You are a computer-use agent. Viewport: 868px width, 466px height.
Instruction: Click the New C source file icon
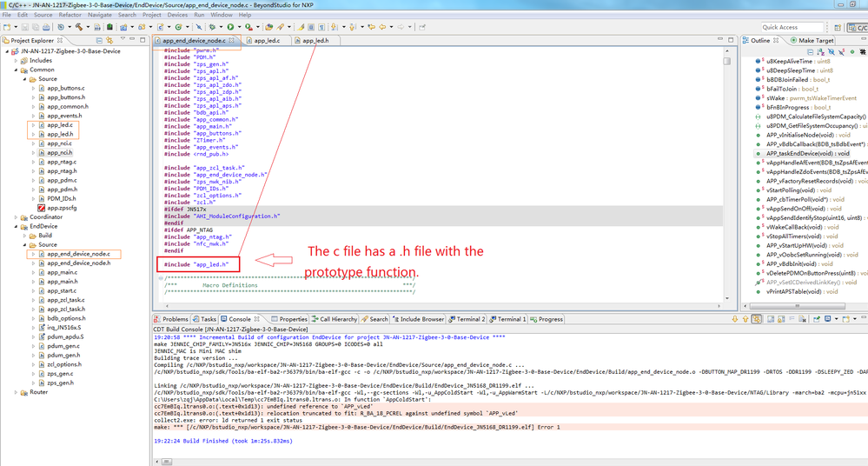click(x=161, y=27)
